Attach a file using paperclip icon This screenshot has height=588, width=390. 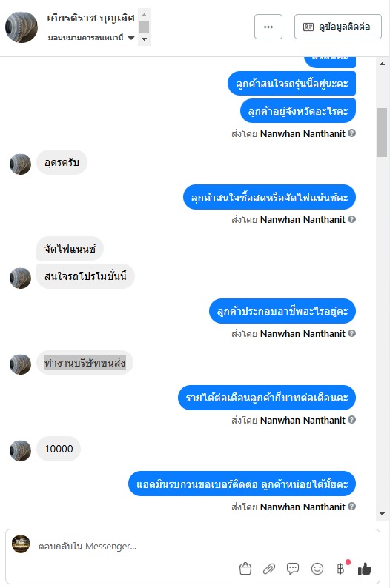(x=268, y=569)
